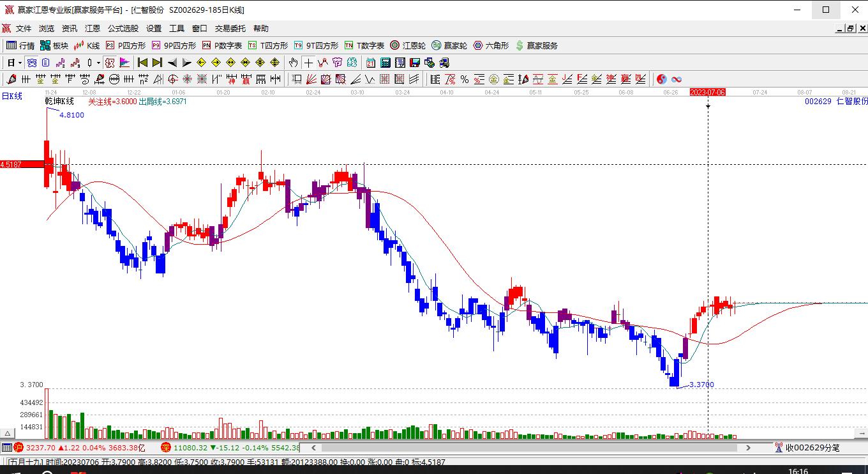The image size is (868, 474).
Task: Open the 六角形 hexagon tool
Action: tap(491, 45)
